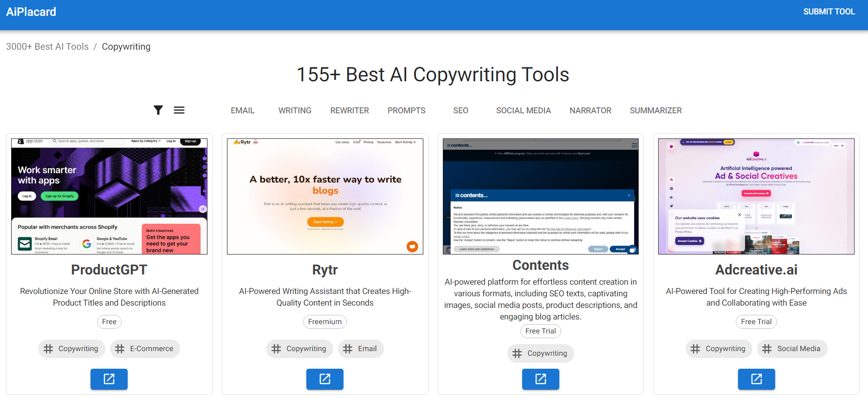868x398 pixels.
Task: Open the list view hamburger icon
Action: [179, 110]
